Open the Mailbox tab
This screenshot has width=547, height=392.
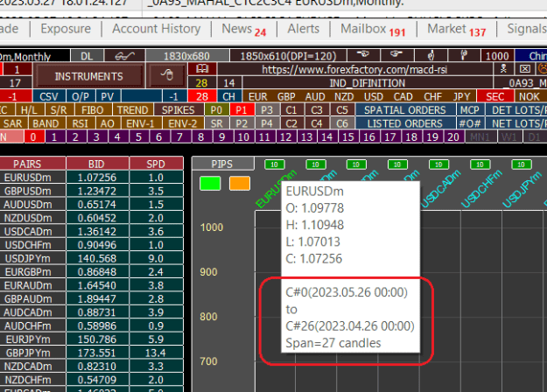point(373,29)
